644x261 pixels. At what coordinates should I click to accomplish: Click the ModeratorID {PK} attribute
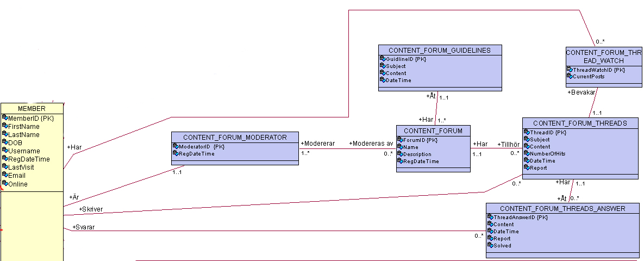[202, 147]
